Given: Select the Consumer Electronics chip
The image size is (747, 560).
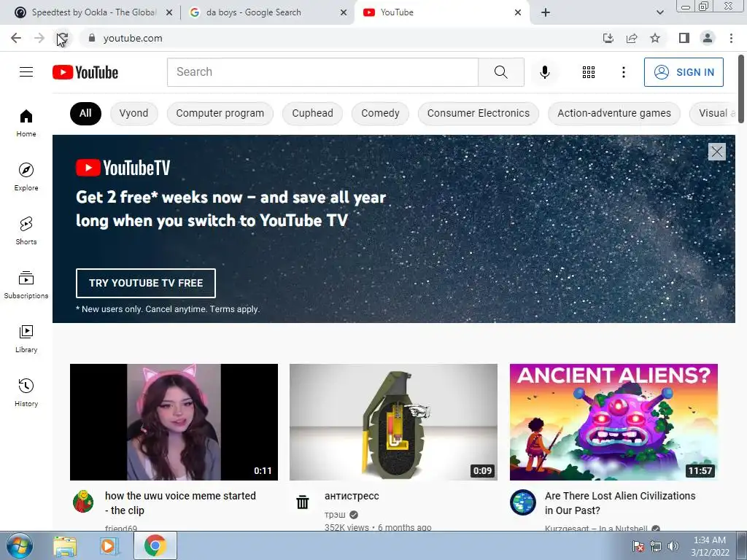Looking at the screenshot, I should pos(479,113).
